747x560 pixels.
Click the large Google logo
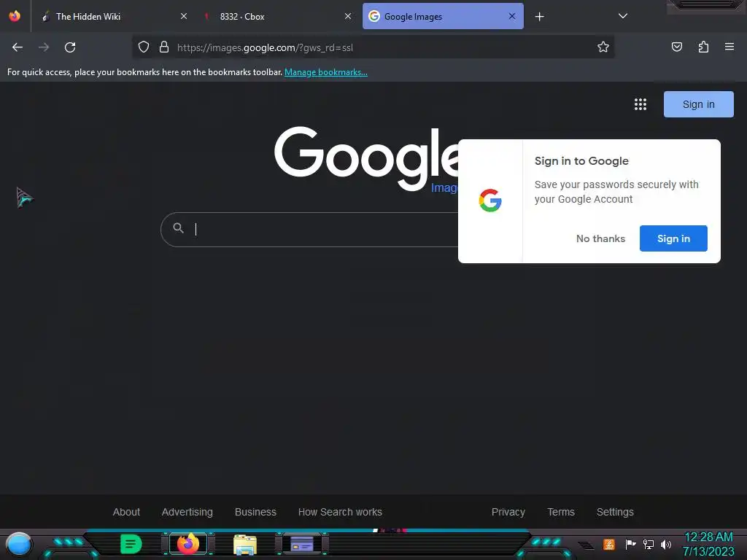click(367, 157)
